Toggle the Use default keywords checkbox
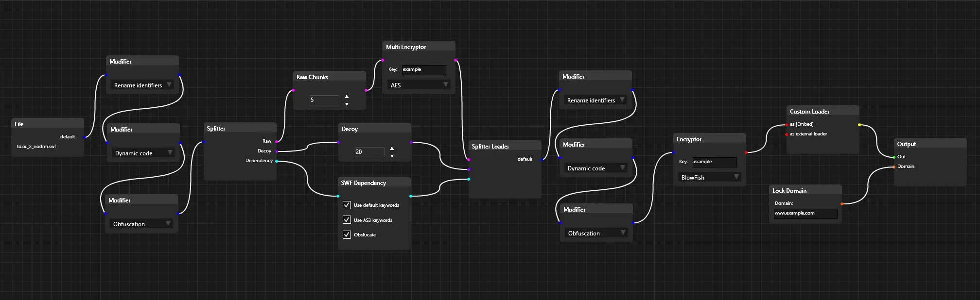The image size is (980, 300). [x=347, y=205]
